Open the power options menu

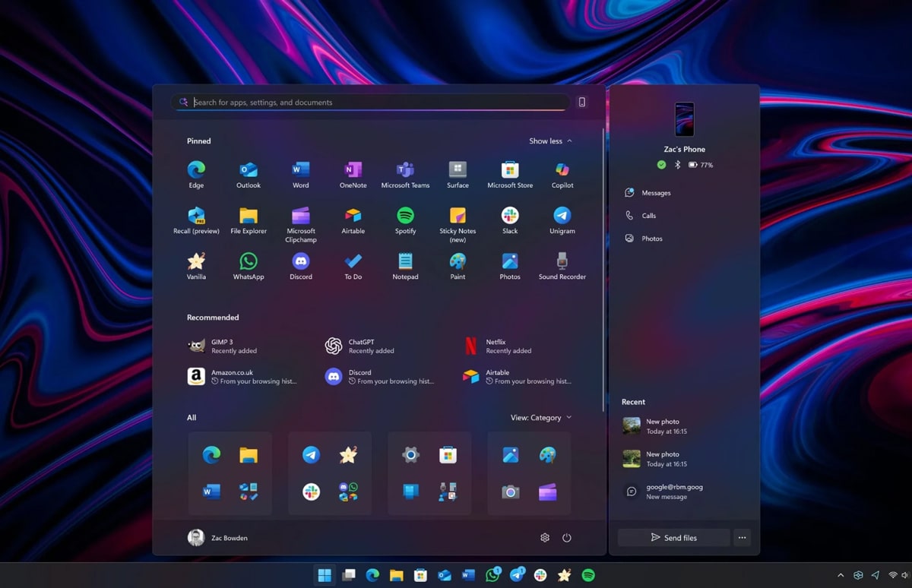567,537
